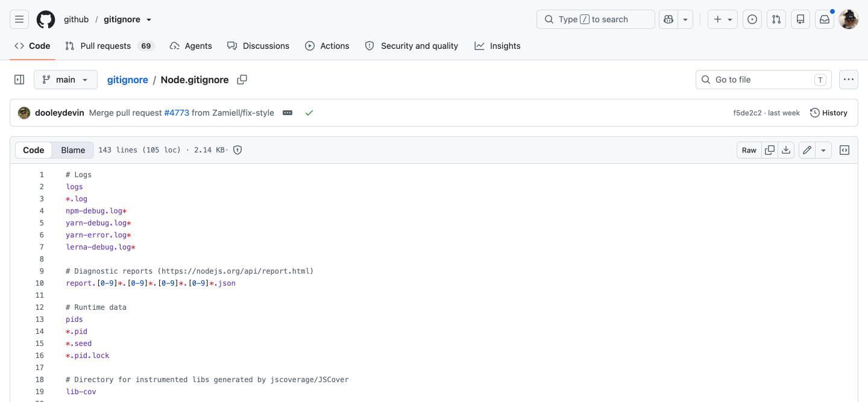View the Insights tab

497,46
